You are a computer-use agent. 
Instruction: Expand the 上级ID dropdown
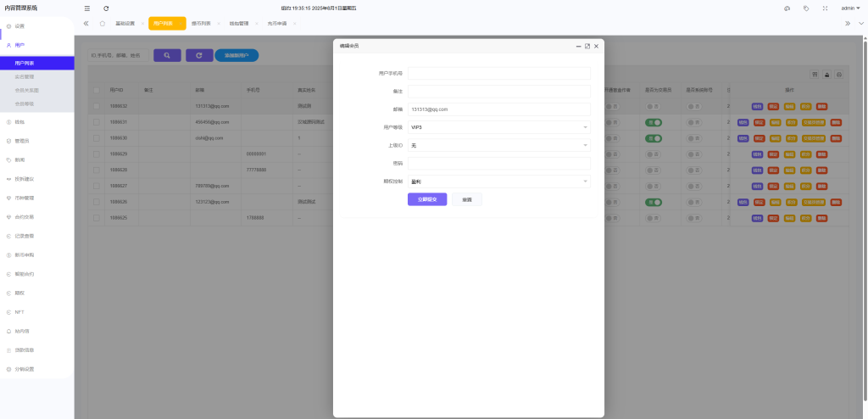pyautogui.click(x=498, y=145)
